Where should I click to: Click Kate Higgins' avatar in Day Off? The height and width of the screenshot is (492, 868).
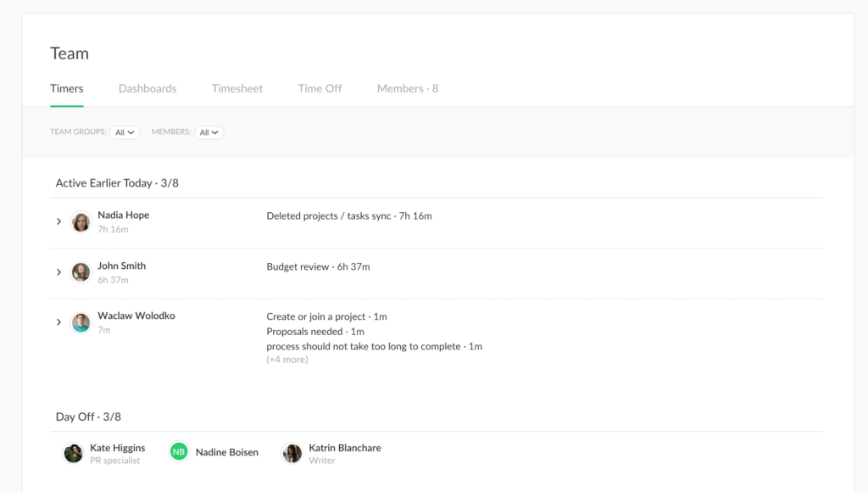73,452
